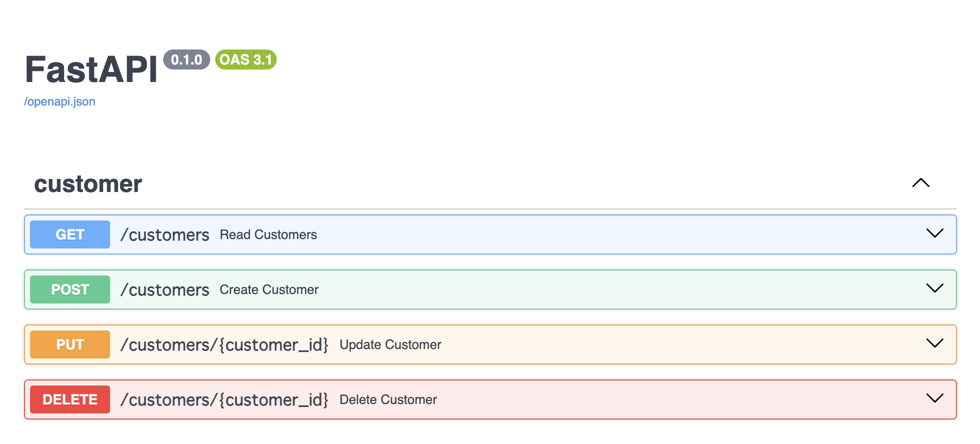The height and width of the screenshot is (444, 980).
Task: Click the Read Customers summary text
Action: coord(268,235)
